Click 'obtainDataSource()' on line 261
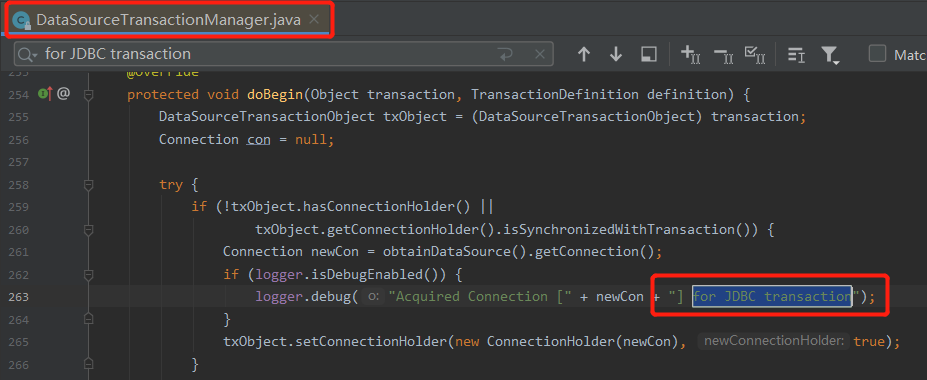The image size is (927, 380). pos(455,252)
